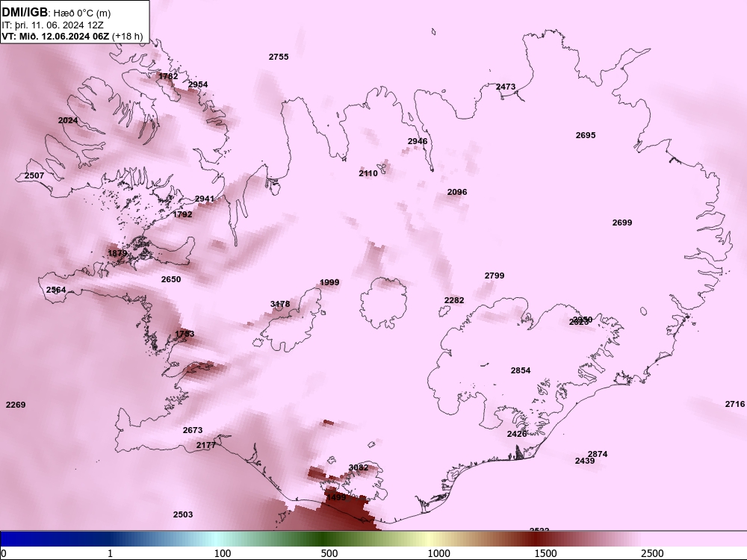The width and height of the screenshot is (747, 560).
Task: Click the map value 3178
Action: click(x=279, y=304)
